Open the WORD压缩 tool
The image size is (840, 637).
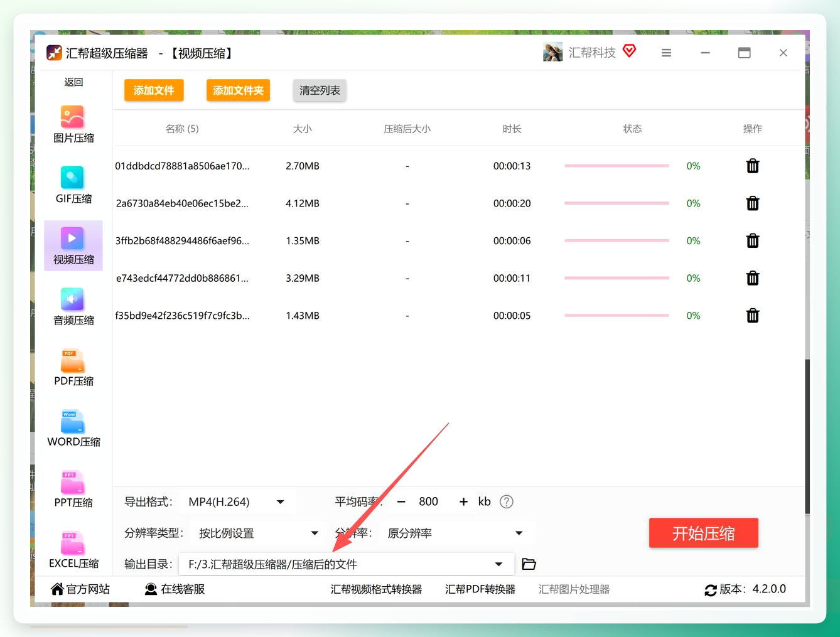(73, 428)
